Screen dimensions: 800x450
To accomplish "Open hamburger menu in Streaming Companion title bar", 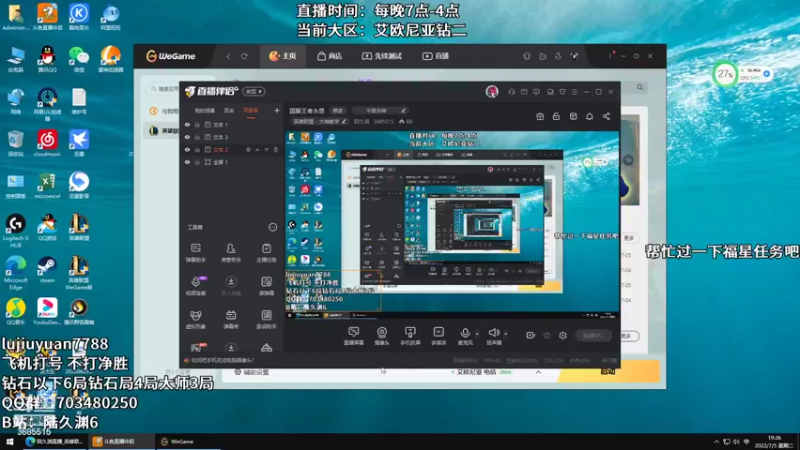I will pyautogui.click(x=574, y=92).
